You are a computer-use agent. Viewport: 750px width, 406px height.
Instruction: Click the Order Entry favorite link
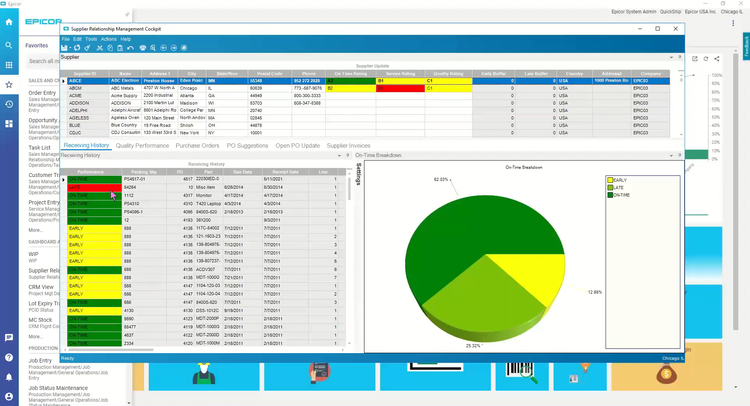point(43,93)
